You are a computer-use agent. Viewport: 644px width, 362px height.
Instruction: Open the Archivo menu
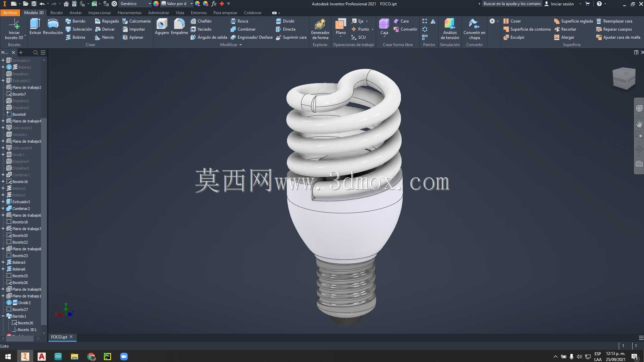click(10, 12)
